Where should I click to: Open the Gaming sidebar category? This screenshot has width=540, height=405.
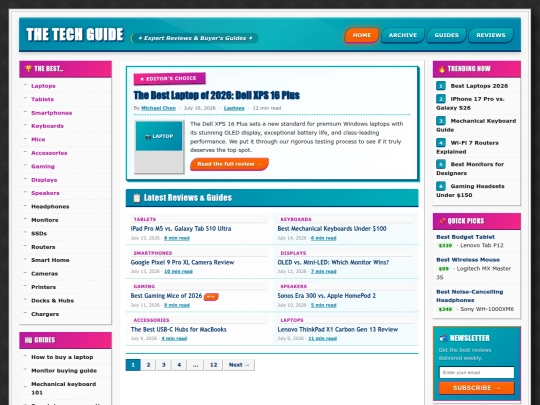click(43, 166)
